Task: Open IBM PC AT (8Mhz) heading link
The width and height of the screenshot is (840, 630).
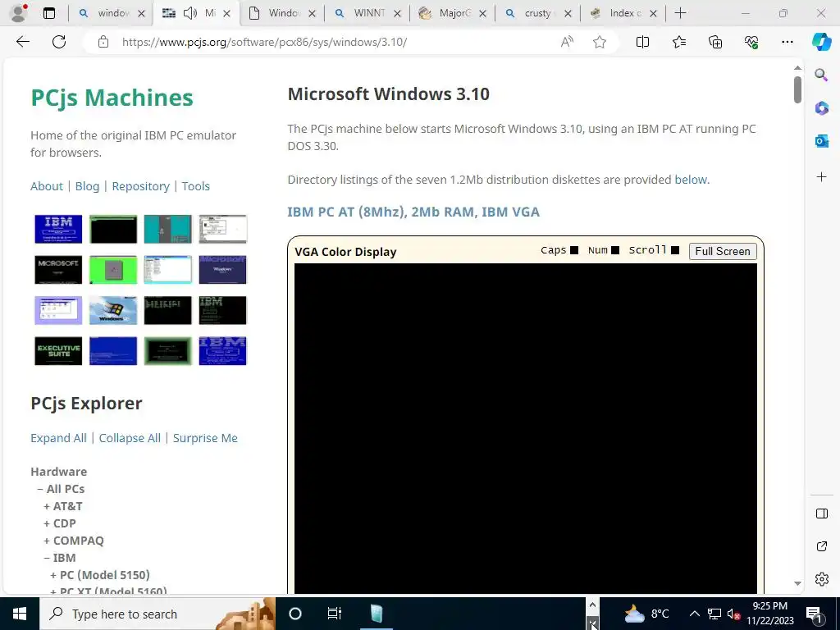Action: click(x=413, y=212)
